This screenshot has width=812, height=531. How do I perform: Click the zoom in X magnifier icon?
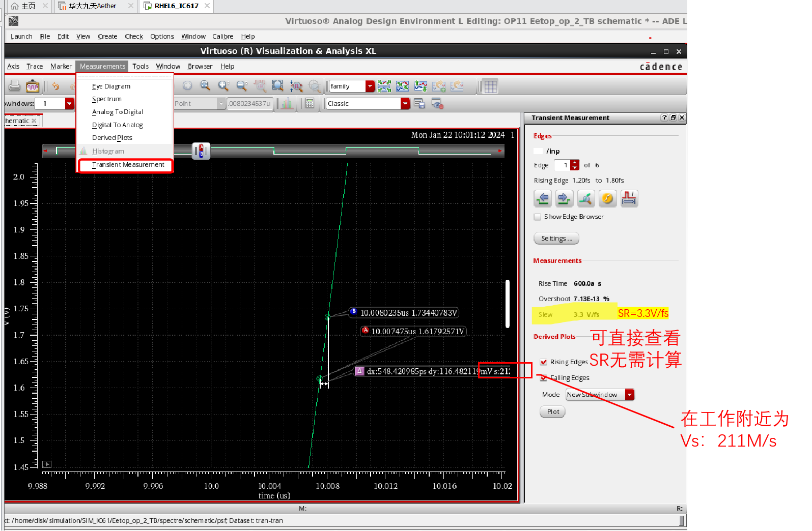(223, 86)
